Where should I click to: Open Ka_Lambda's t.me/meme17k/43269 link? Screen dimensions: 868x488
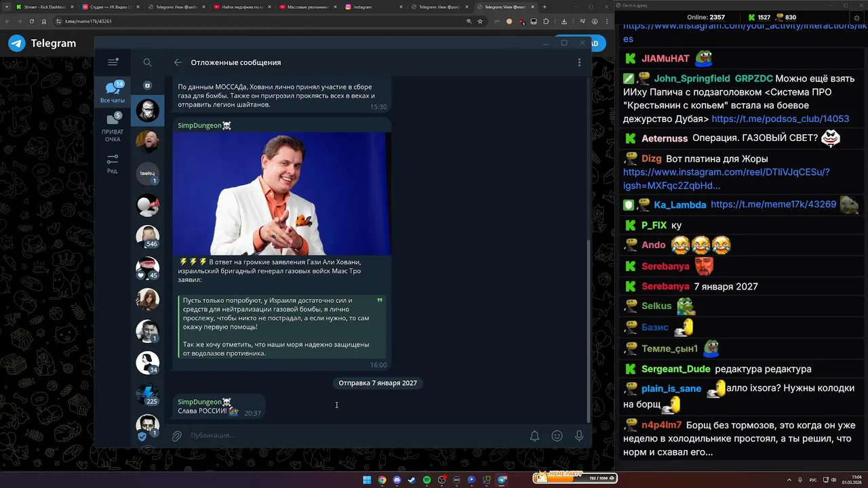pos(774,204)
